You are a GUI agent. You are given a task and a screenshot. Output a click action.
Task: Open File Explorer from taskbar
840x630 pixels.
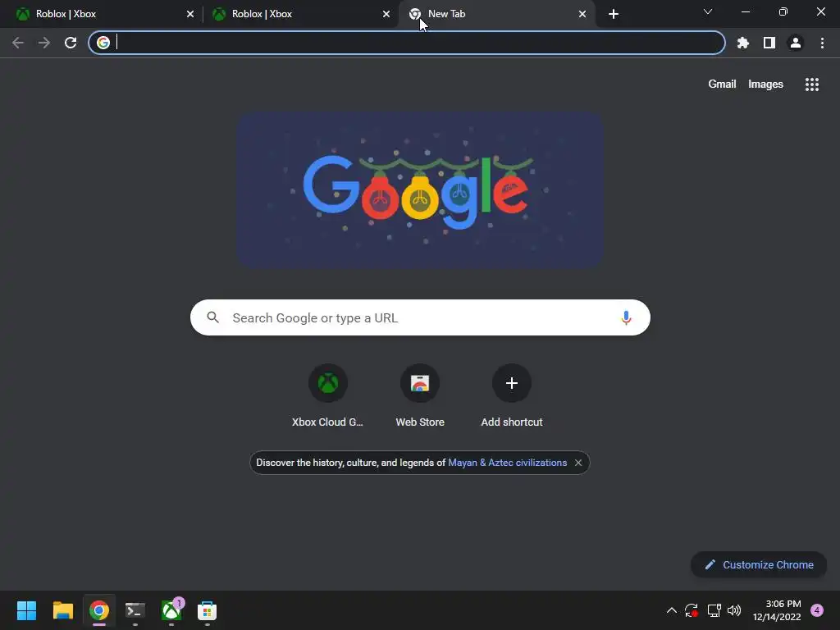[x=62, y=610]
